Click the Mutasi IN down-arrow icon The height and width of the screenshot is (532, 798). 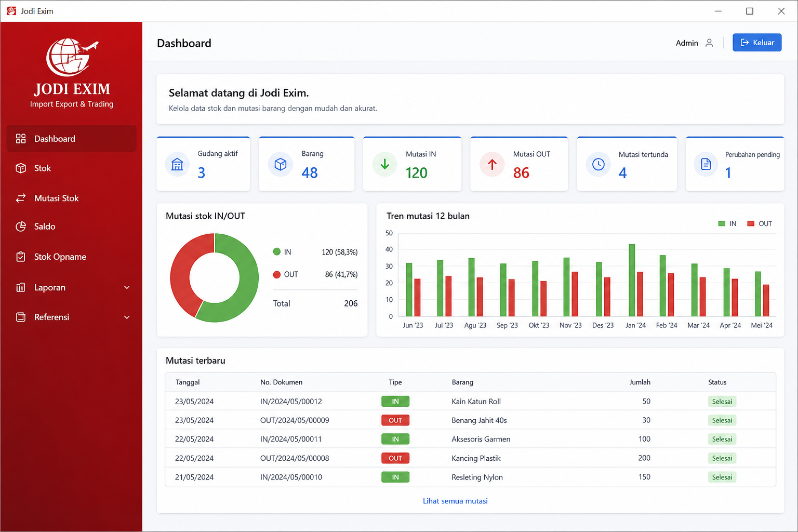coord(385,164)
